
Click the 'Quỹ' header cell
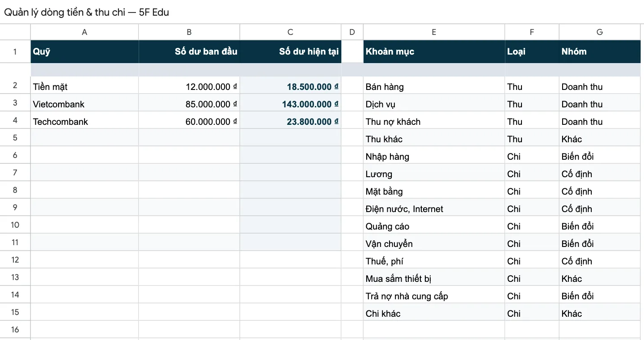[85, 51]
